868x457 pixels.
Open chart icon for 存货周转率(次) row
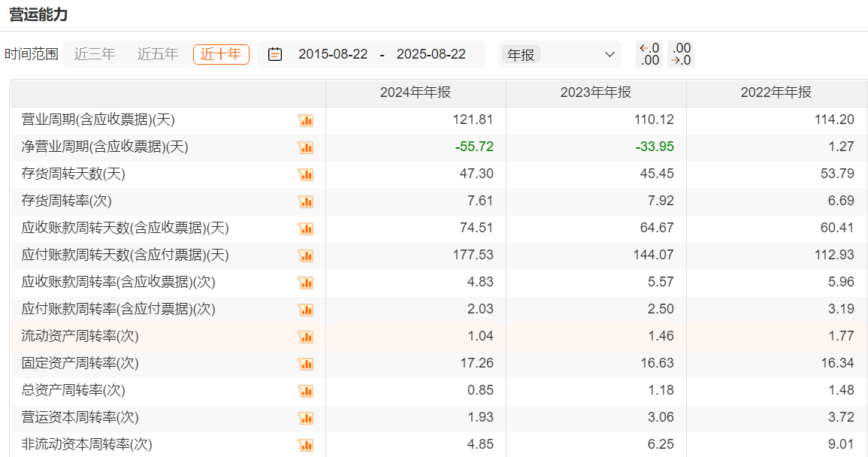point(306,201)
